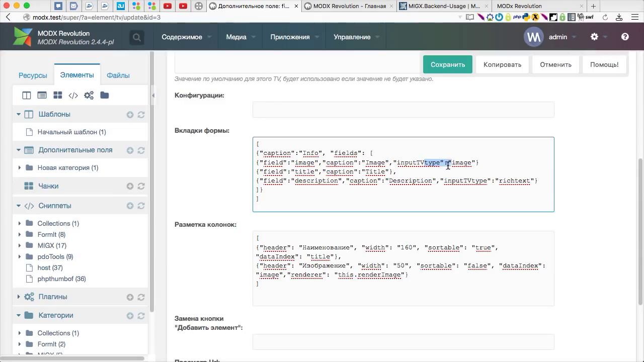Click the Сохранить button

(448, 65)
